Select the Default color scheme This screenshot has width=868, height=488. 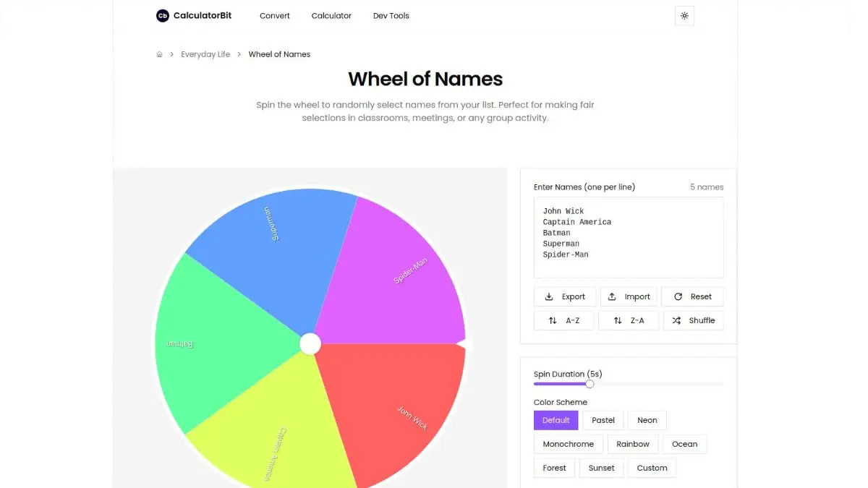click(556, 420)
